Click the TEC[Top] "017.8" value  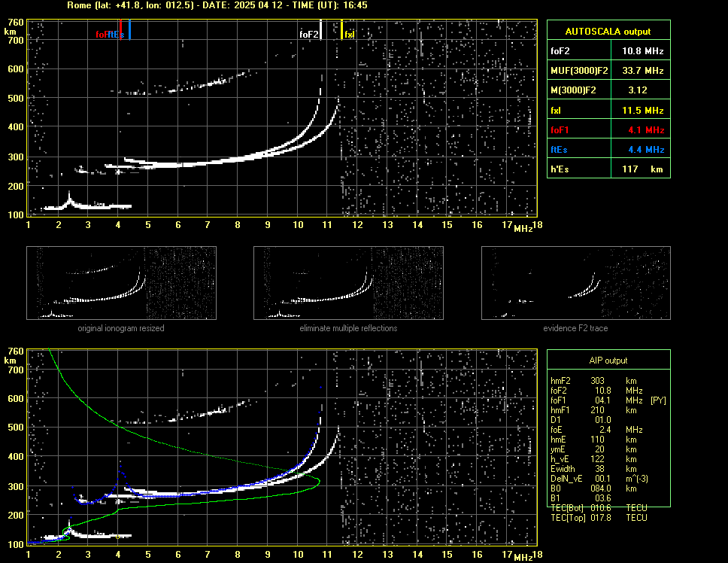pyautogui.click(x=601, y=518)
